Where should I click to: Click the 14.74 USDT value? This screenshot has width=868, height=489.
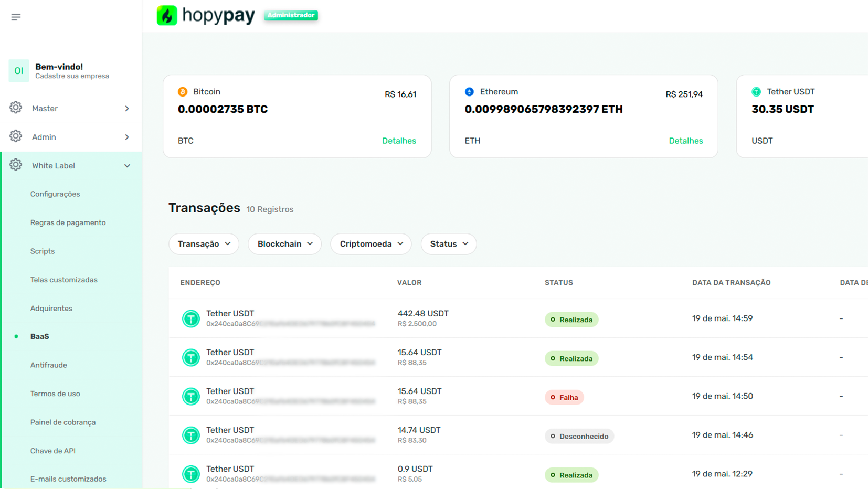click(419, 430)
